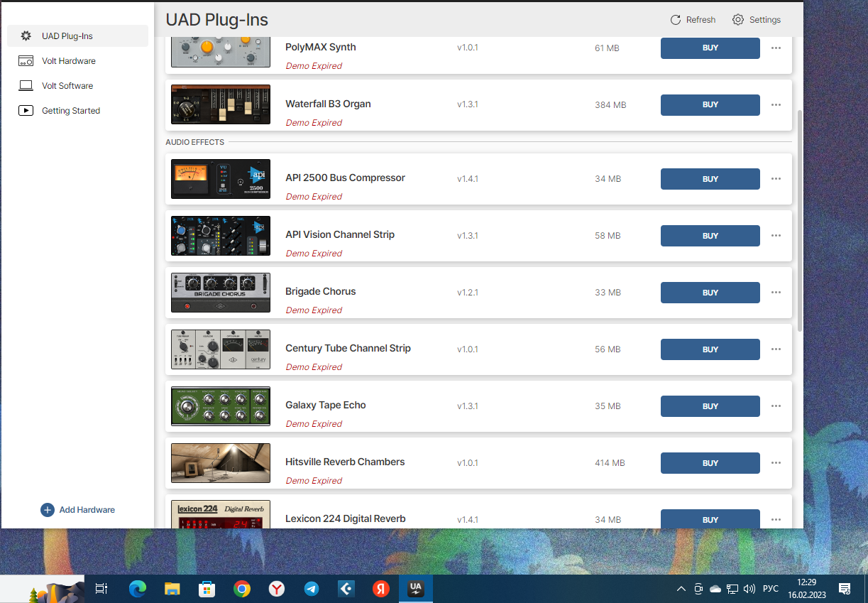
Task: Open more options for PolyMAX Synth
Action: (x=776, y=48)
